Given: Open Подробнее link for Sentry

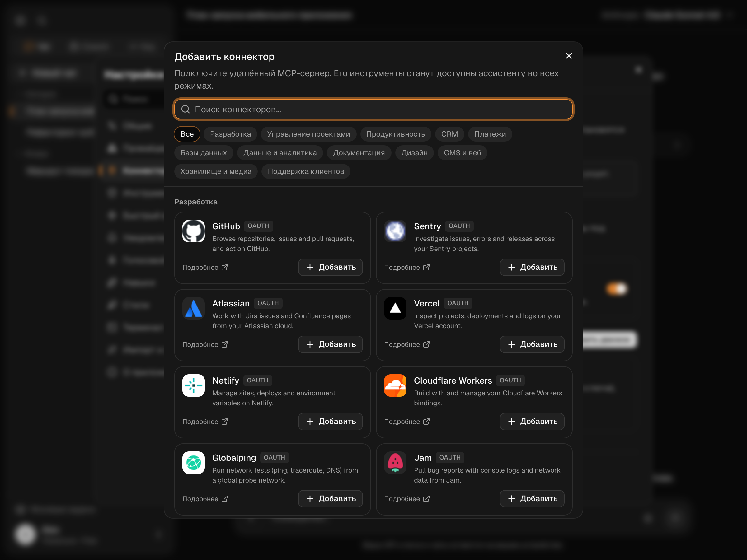Looking at the screenshot, I should click(x=407, y=267).
